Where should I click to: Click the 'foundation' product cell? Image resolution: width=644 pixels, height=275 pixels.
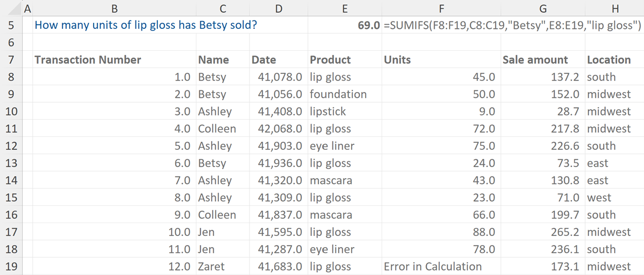coord(338,94)
